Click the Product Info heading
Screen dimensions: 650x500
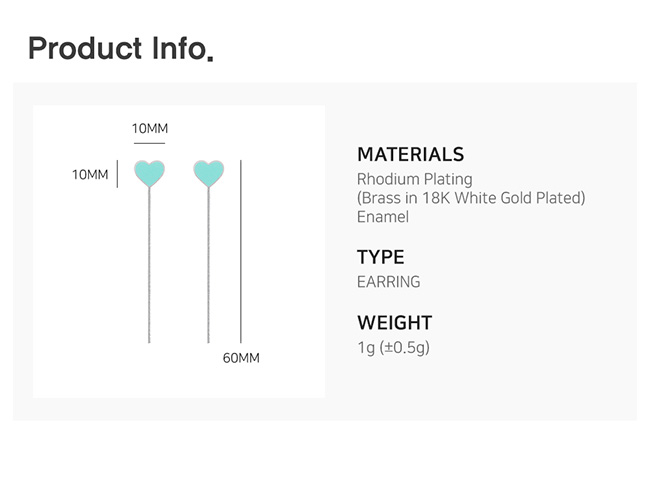(x=115, y=48)
